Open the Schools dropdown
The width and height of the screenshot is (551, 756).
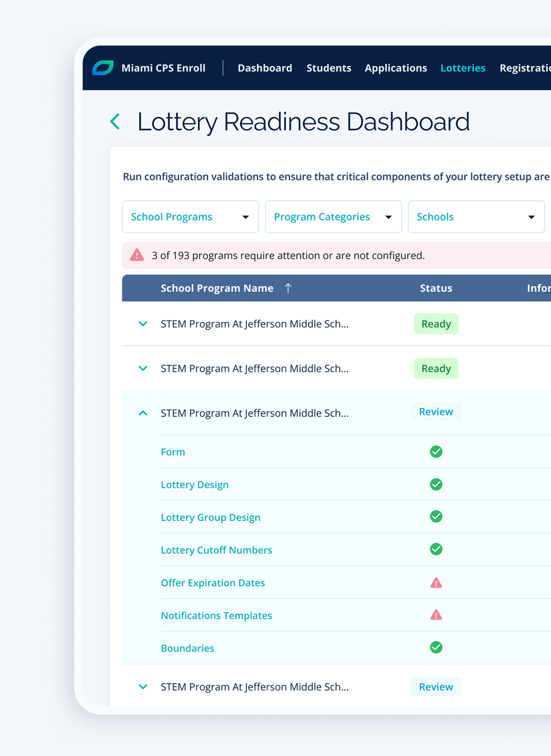[x=476, y=217]
